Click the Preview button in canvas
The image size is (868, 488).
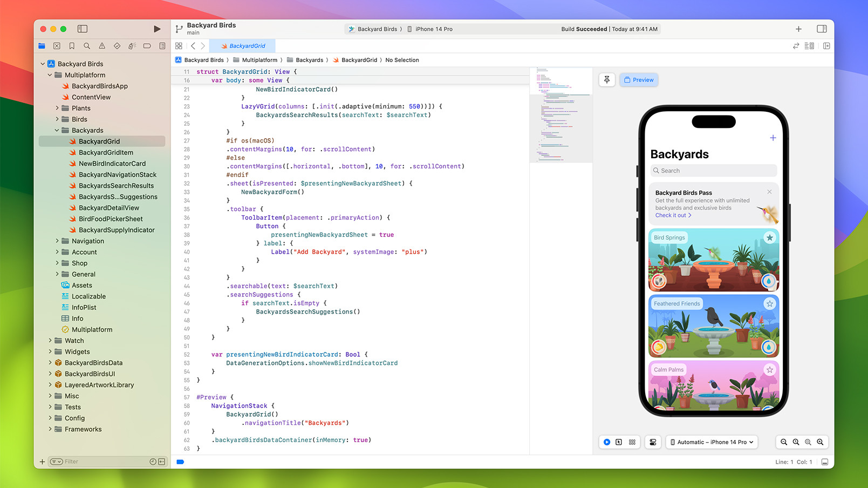point(639,80)
